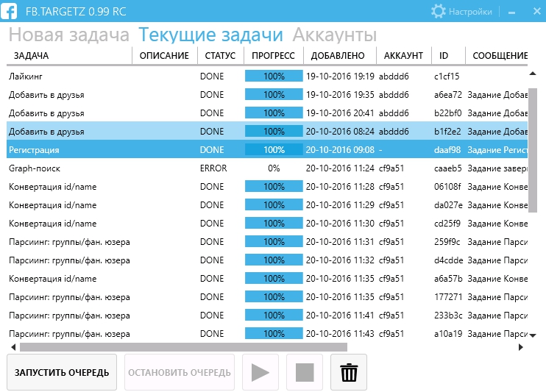The height and width of the screenshot is (392, 546).
Task: Open the Аккаунты tab
Action: tap(334, 35)
